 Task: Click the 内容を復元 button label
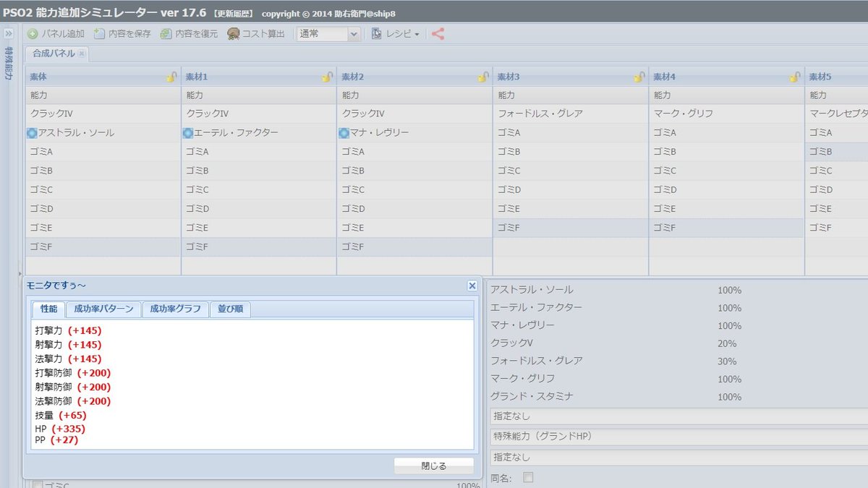click(197, 34)
